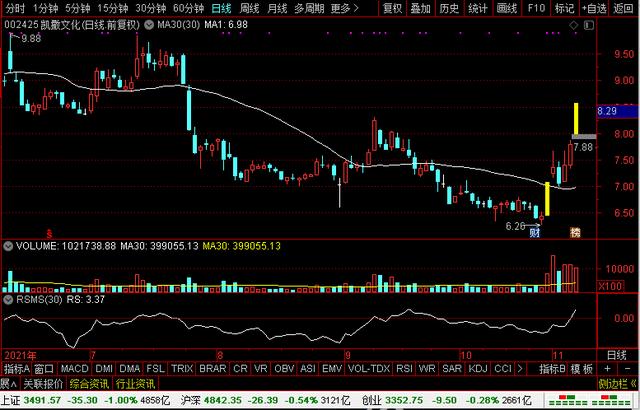The width and height of the screenshot is (640, 410).
Task: Click the small circle icon before MA30(30)
Action: coord(136,23)
